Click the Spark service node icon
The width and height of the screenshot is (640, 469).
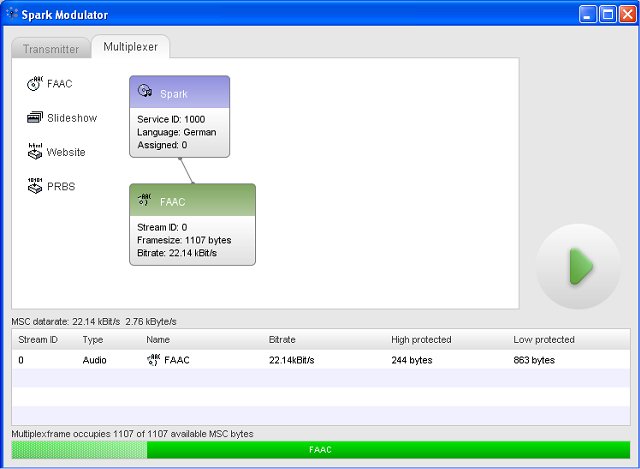(145, 93)
